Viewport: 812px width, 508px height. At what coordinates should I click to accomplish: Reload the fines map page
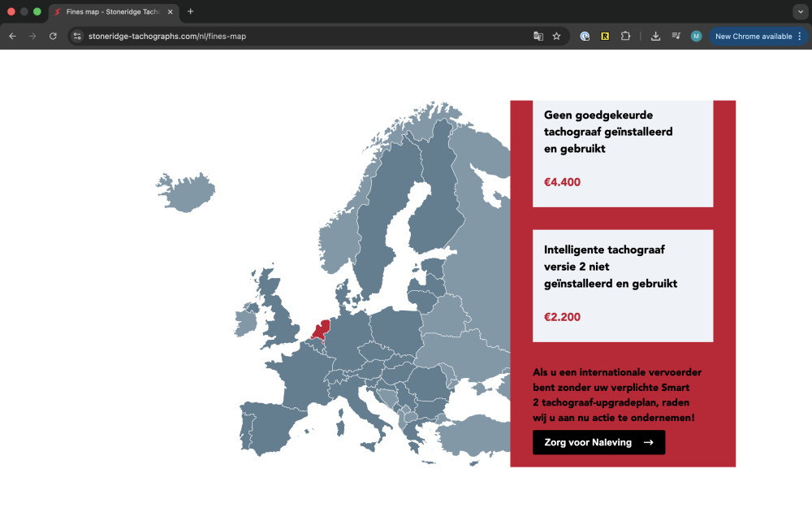coord(53,37)
